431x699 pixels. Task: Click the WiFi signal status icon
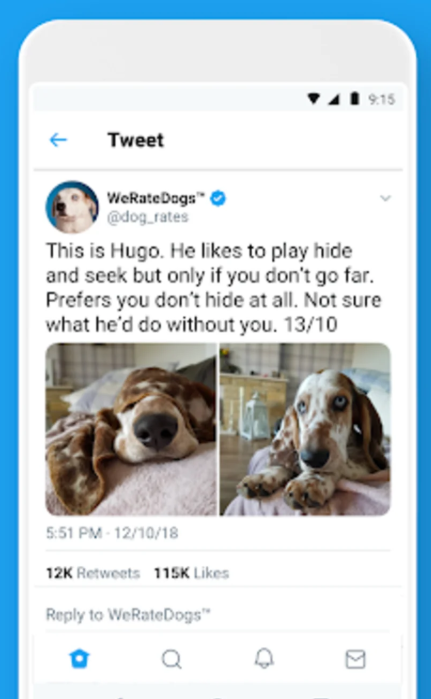pyautogui.click(x=313, y=99)
